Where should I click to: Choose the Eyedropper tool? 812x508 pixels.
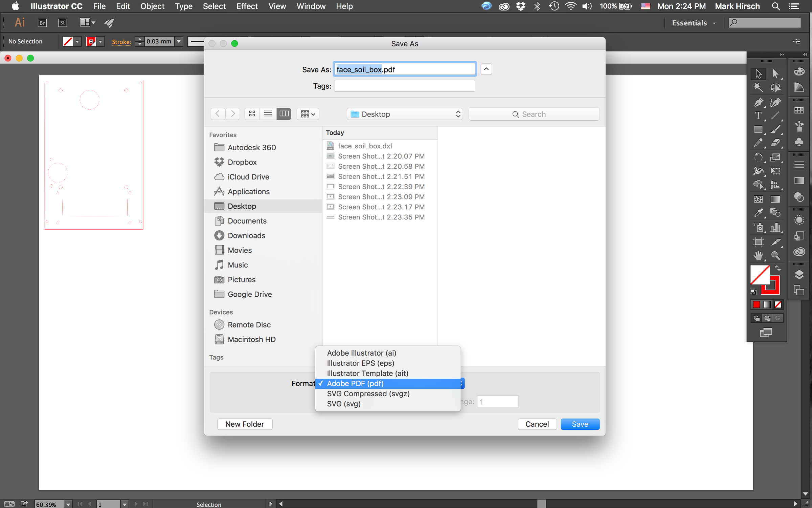[x=758, y=213]
